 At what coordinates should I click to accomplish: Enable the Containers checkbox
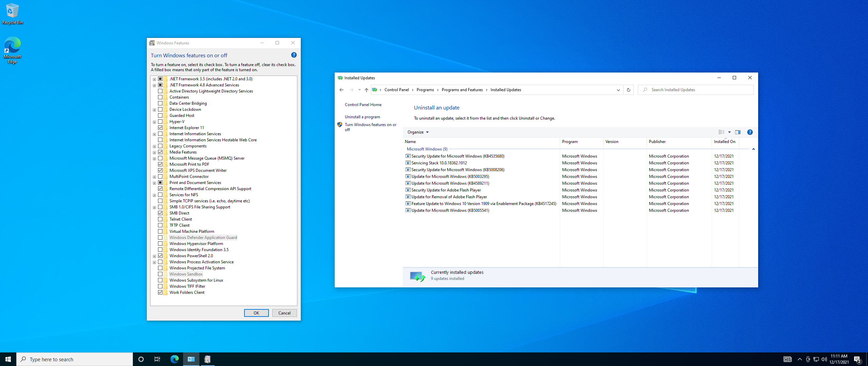(160, 97)
